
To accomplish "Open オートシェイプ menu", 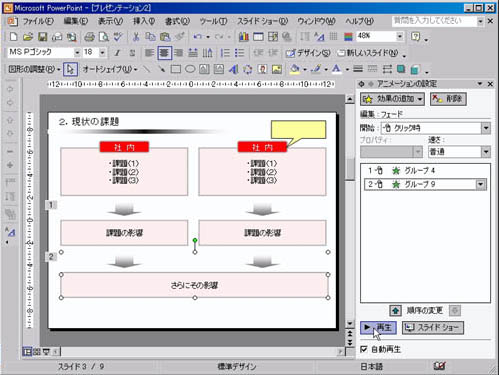I will pos(110,69).
